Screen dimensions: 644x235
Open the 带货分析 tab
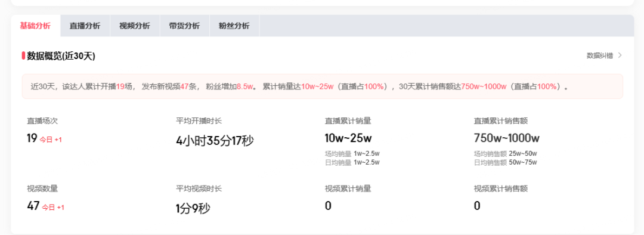(184, 26)
